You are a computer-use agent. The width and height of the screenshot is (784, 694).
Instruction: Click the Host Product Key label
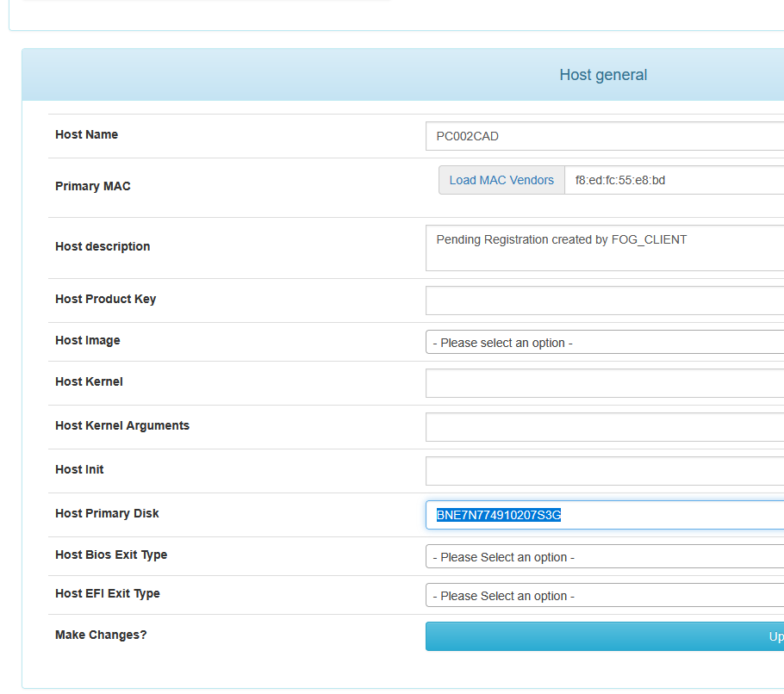click(x=105, y=299)
